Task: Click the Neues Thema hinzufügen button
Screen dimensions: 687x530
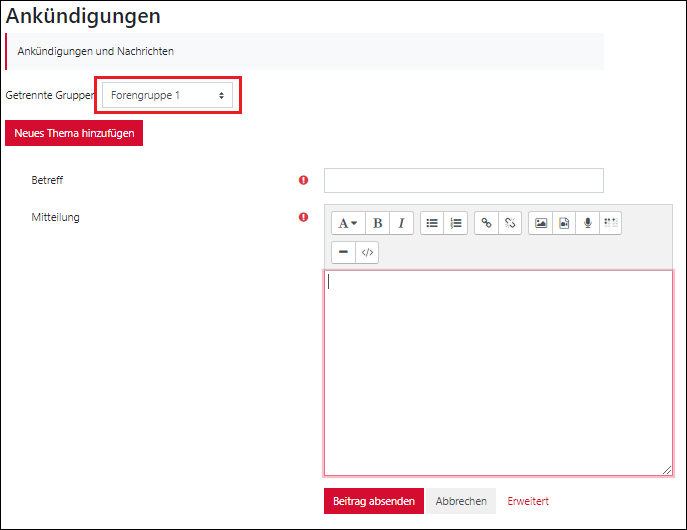Action: [74, 133]
